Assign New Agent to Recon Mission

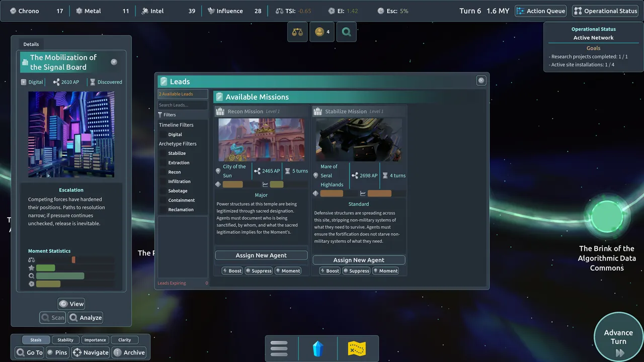(x=261, y=255)
